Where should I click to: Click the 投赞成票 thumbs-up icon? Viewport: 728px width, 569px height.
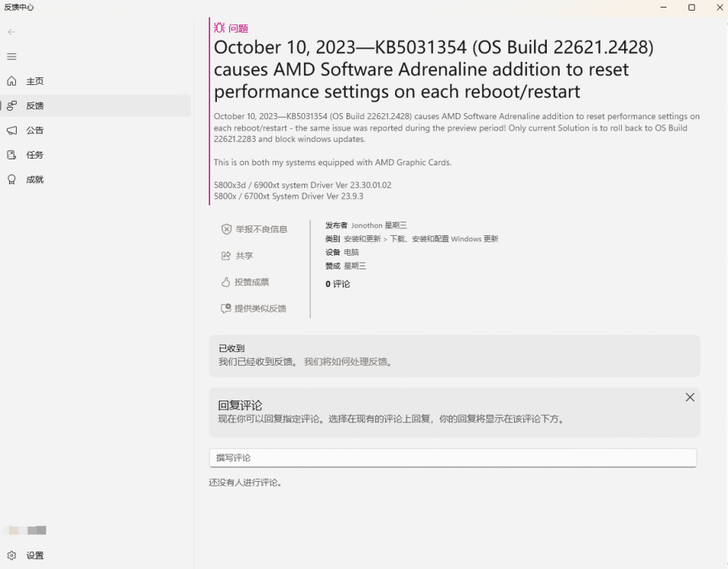tap(226, 282)
